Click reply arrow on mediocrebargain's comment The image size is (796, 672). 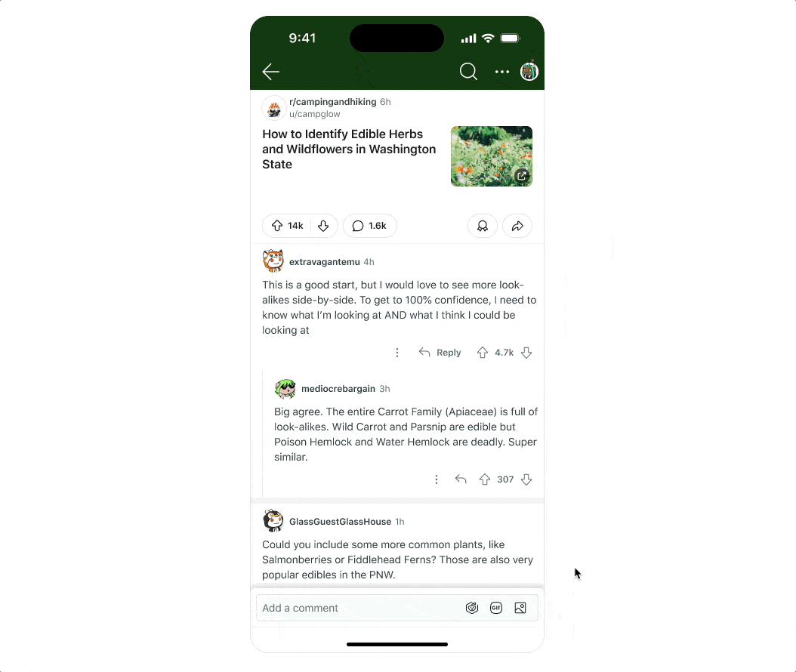click(x=461, y=479)
